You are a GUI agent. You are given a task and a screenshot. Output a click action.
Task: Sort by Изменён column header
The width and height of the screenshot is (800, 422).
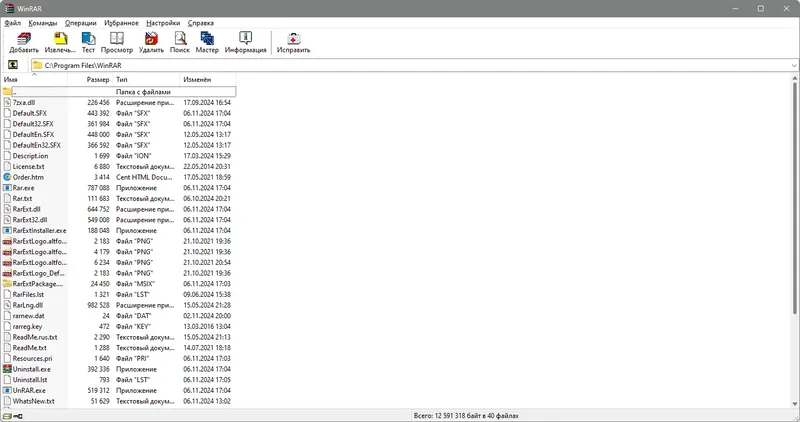208,80
